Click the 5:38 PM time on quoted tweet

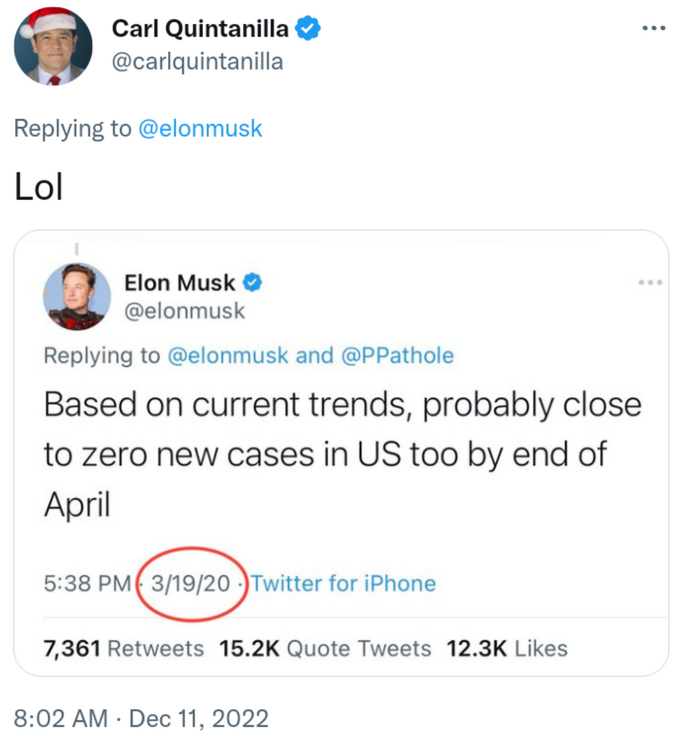click(86, 583)
